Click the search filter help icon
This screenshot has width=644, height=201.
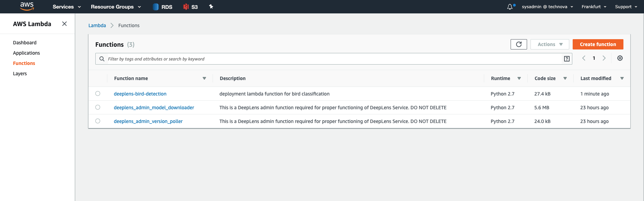point(567,59)
